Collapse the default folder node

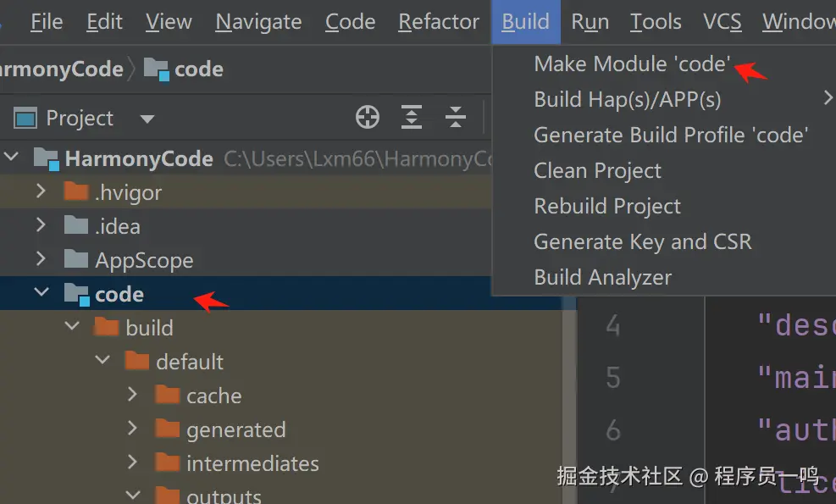102,362
